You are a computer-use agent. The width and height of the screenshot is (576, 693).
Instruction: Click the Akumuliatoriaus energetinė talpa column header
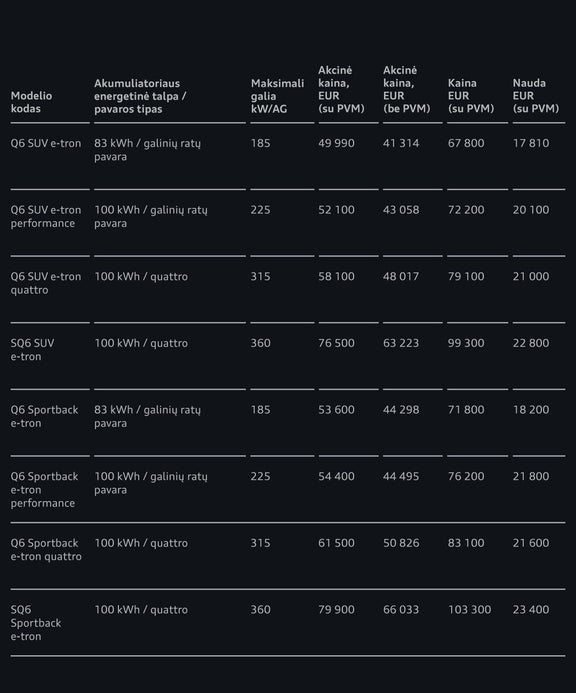click(x=140, y=96)
